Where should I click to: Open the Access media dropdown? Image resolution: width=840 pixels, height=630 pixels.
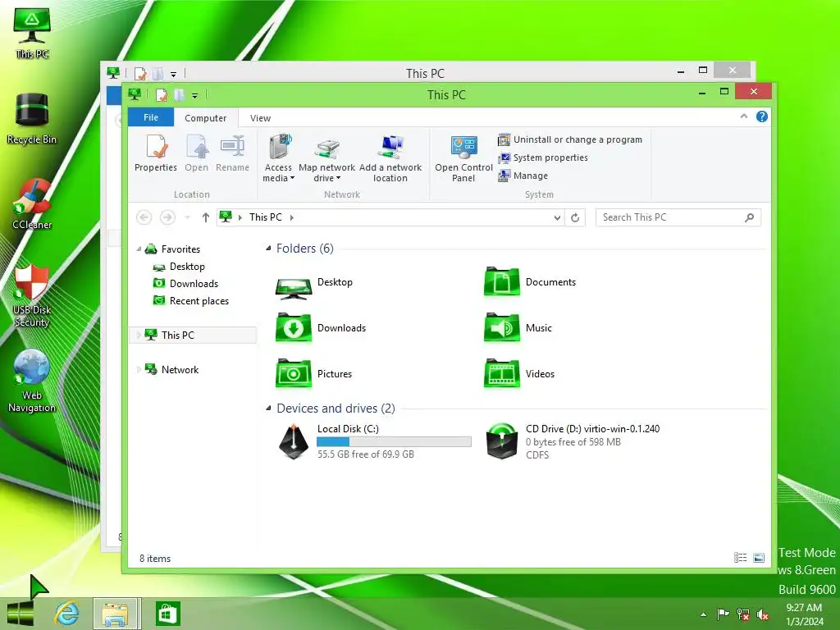pyautogui.click(x=278, y=158)
